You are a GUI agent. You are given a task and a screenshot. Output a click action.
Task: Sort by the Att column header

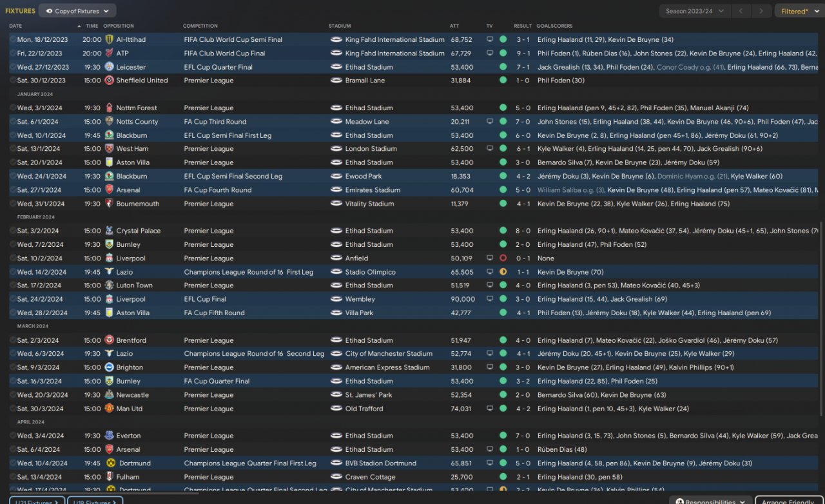454,26
